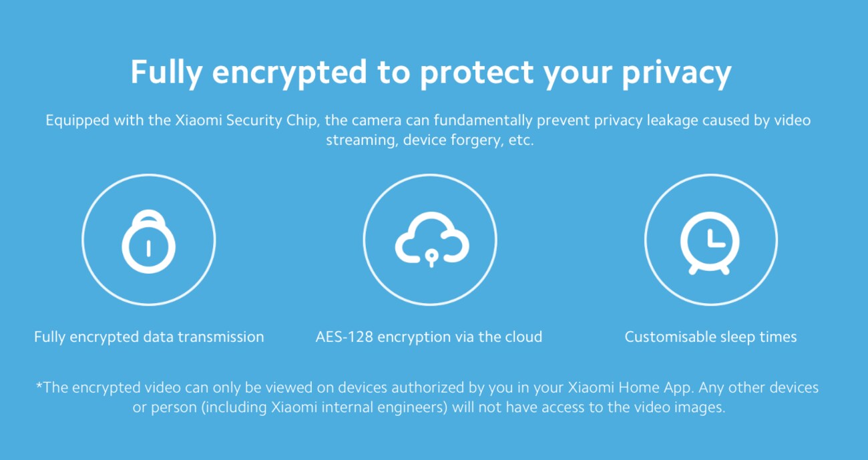Click the 'Fully encrypted to protect your privacy' heading
The image size is (868, 460).
click(431, 72)
